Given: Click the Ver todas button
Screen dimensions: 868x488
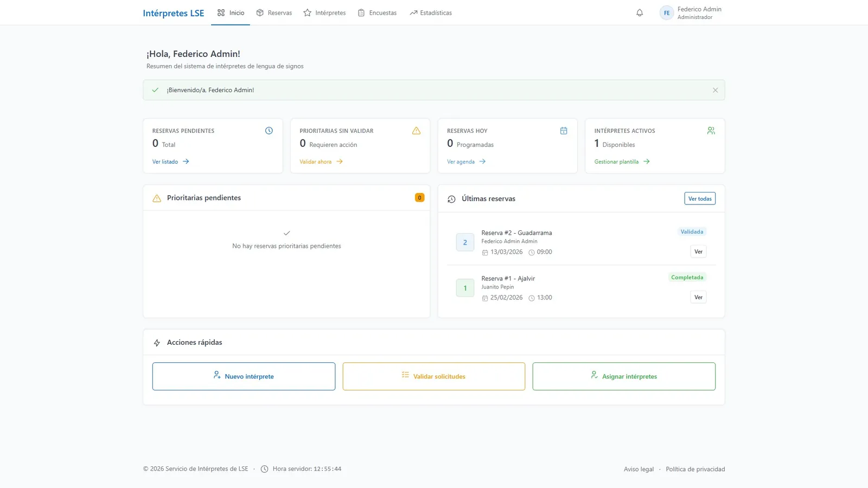Looking at the screenshot, I should click(700, 198).
